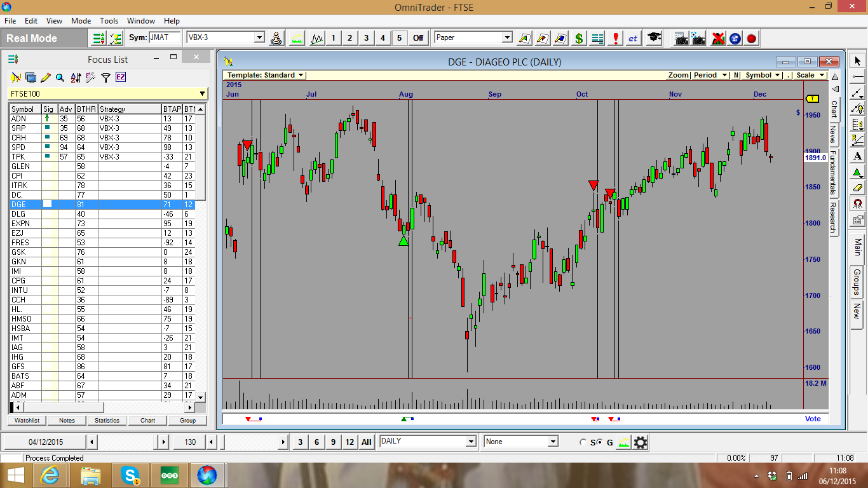868x488 pixels.
Task: Select the G radio button
Action: [x=599, y=442]
